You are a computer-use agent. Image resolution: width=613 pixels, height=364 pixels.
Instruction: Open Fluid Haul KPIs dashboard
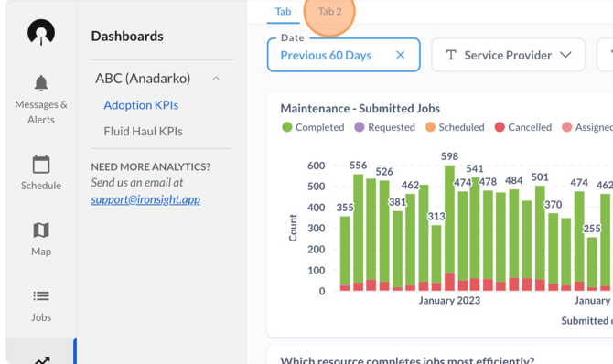(x=143, y=132)
